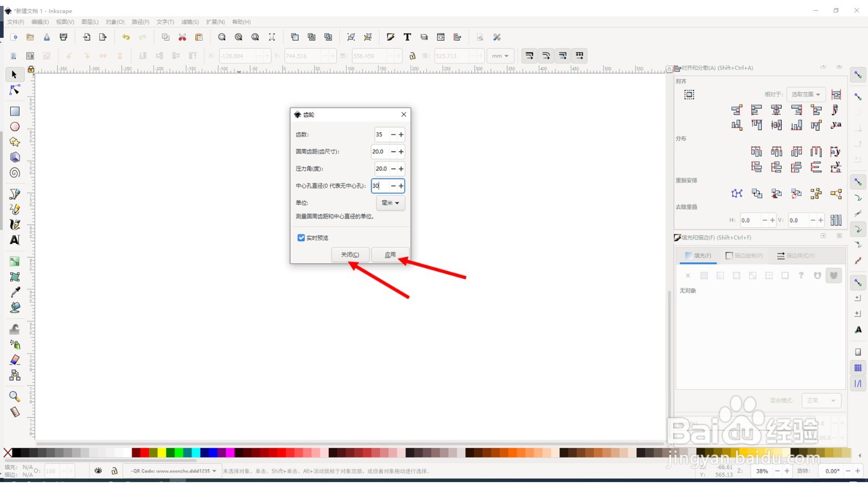Select the Color picker dropper tool
This screenshot has height=488, width=868.
[x=15, y=292]
